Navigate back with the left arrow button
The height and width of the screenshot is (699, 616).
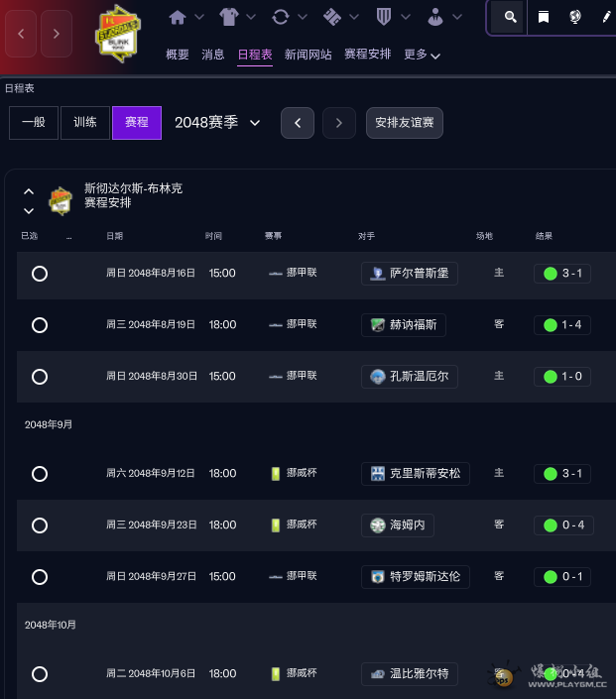tap(21, 34)
